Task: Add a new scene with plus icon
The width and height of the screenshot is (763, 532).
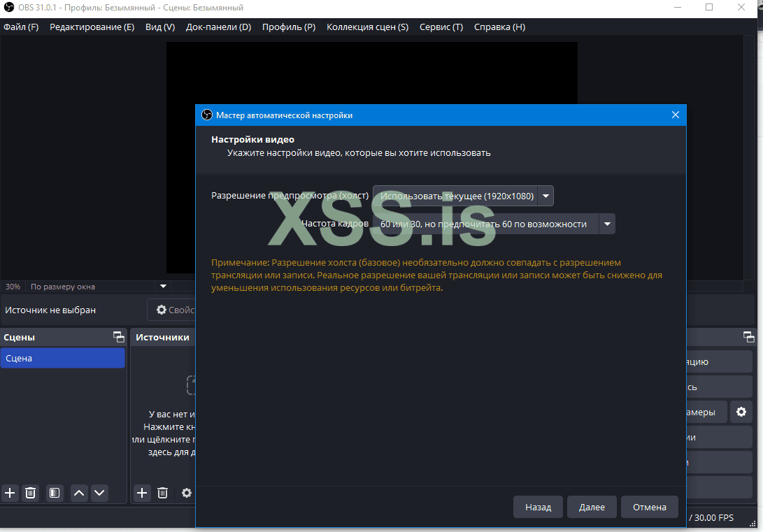Action: pos(10,493)
